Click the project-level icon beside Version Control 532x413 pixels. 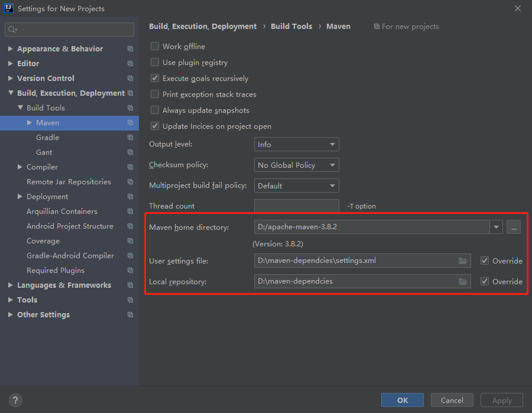click(x=130, y=79)
